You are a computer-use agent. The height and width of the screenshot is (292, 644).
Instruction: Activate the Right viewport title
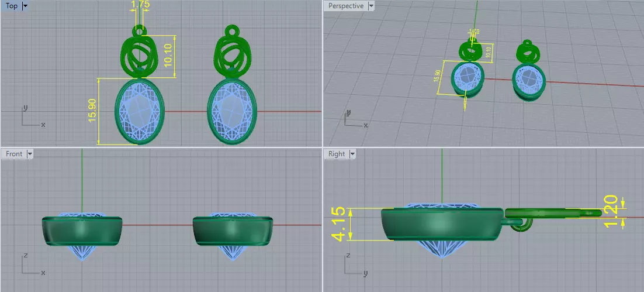(x=337, y=154)
